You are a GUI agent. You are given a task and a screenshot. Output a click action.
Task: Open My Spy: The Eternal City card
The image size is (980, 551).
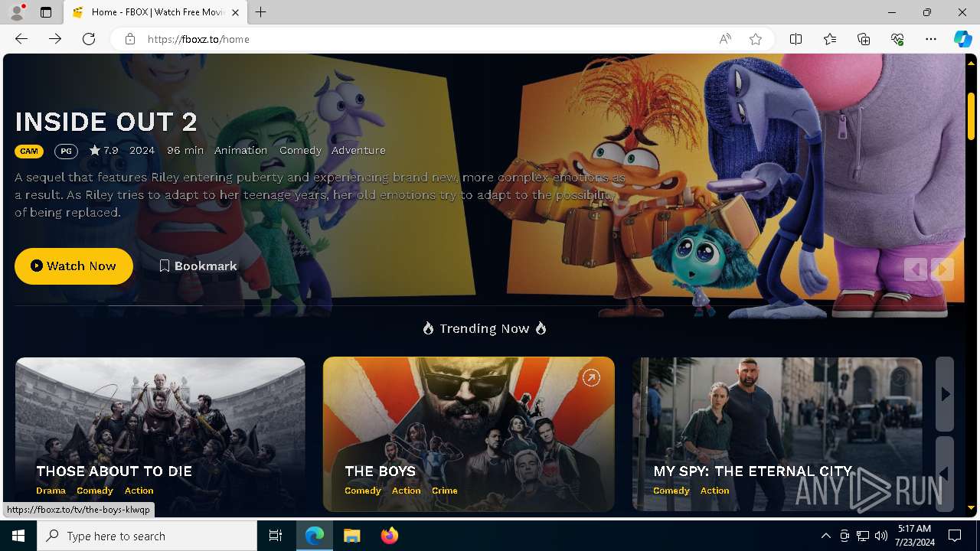tap(777, 434)
